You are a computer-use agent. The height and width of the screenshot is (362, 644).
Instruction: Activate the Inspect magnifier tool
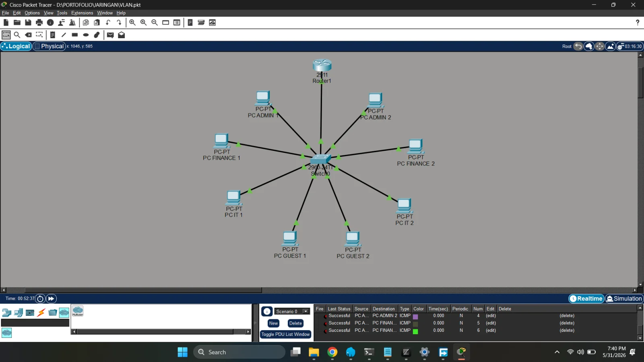point(17,35)
